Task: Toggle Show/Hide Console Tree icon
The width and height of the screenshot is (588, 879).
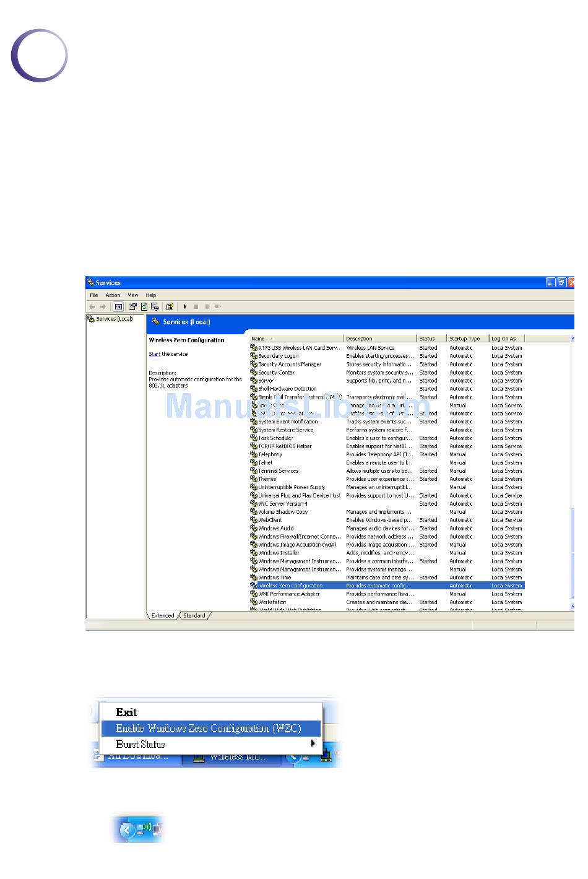Action: click(x=118, y=306)
